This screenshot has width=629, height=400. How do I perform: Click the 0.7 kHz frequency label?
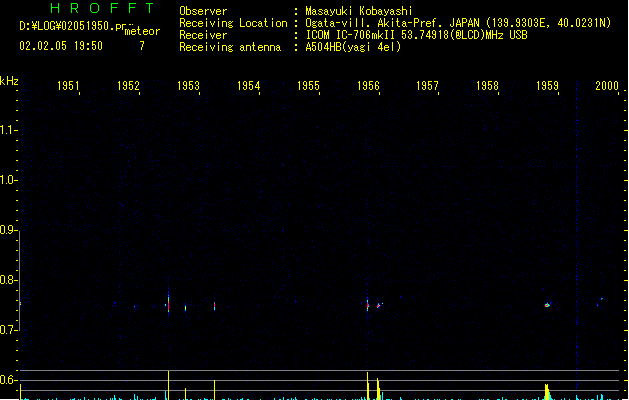pyautogui.click(x=7, y=330)
